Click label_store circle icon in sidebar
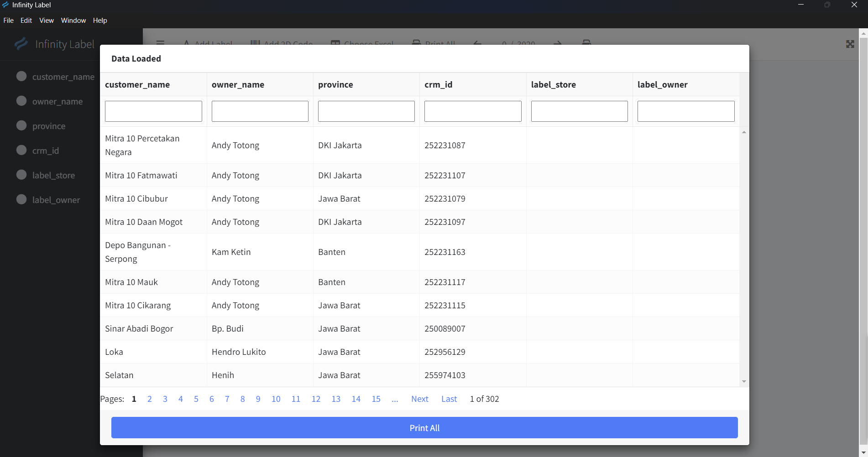The width and height of the screenshot is (868, 457). coord(21,175)
